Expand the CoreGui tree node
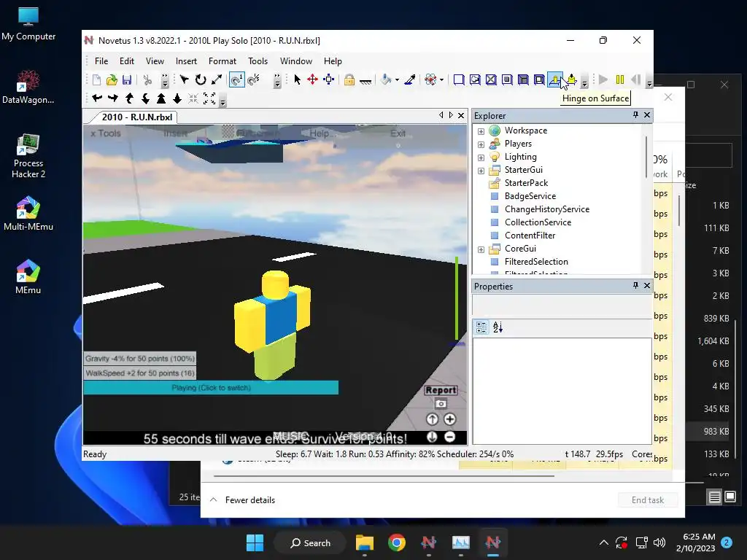Screen dimensions: 747x560 pos(481,249)
